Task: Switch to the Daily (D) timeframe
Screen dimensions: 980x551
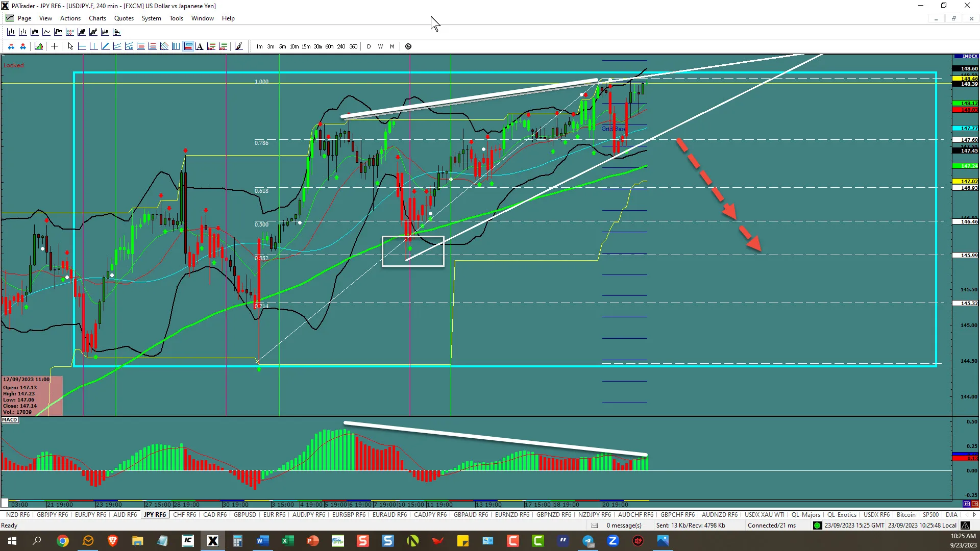Action: (369, 46)
